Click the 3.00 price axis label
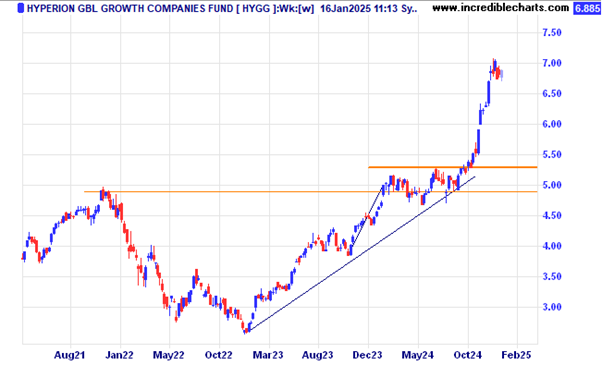Screen dimensions: 602x365 tap(552, 307)
